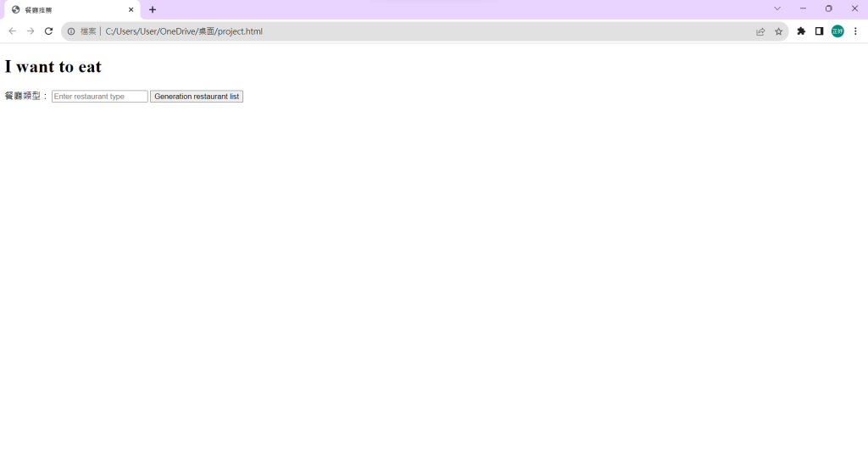The height and width of the screenshot is (461, 868).
Task: Bookmark this page with star icon
Action: coord(779,31)
